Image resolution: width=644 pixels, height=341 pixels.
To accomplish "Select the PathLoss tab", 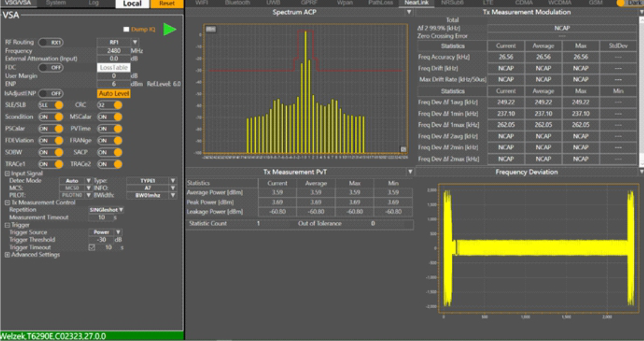I will coord(380,3).
